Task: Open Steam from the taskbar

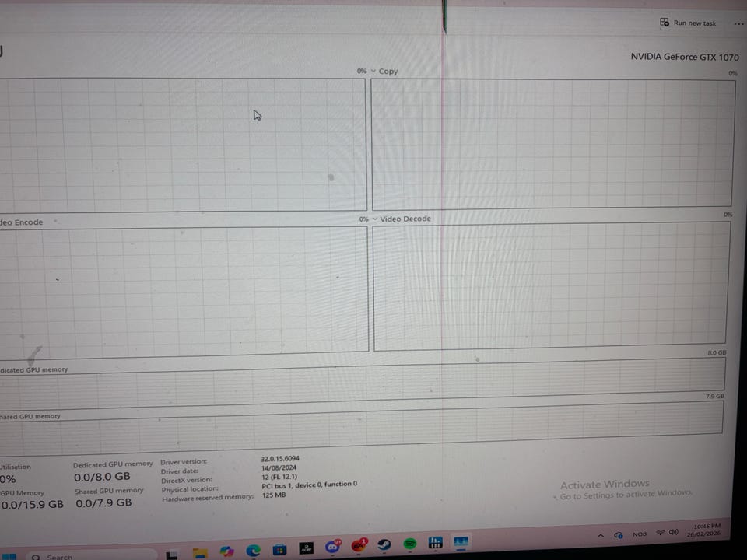Action: pyautogui.click(x=384, y=544)
